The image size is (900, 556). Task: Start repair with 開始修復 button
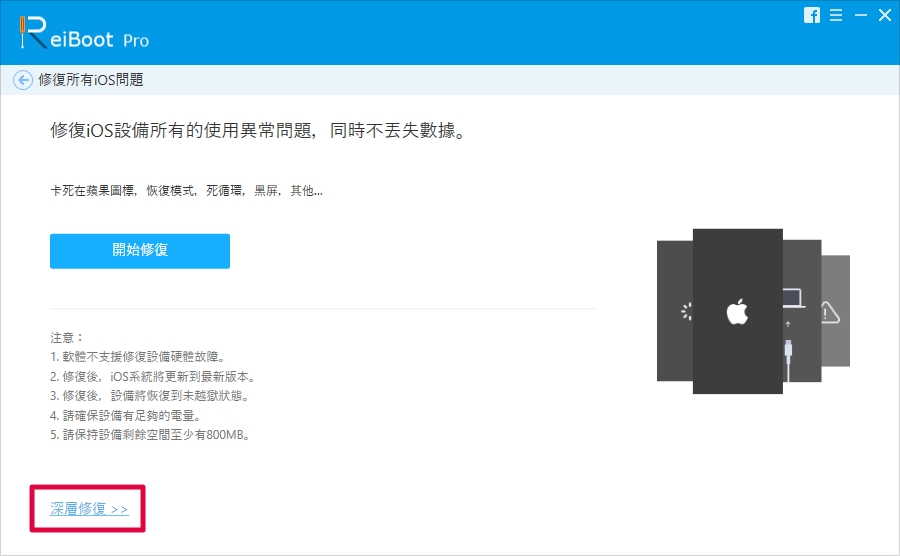(140, 251)
